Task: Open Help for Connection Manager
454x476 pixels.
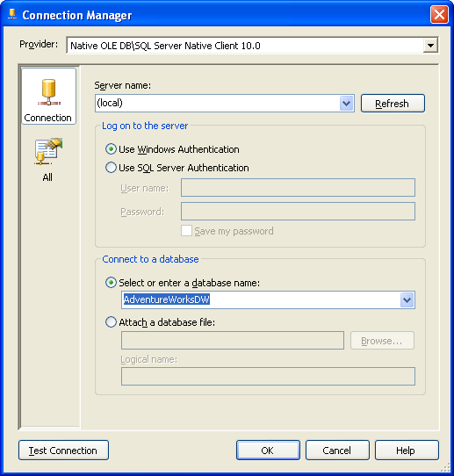Action: tap(407, 451)
